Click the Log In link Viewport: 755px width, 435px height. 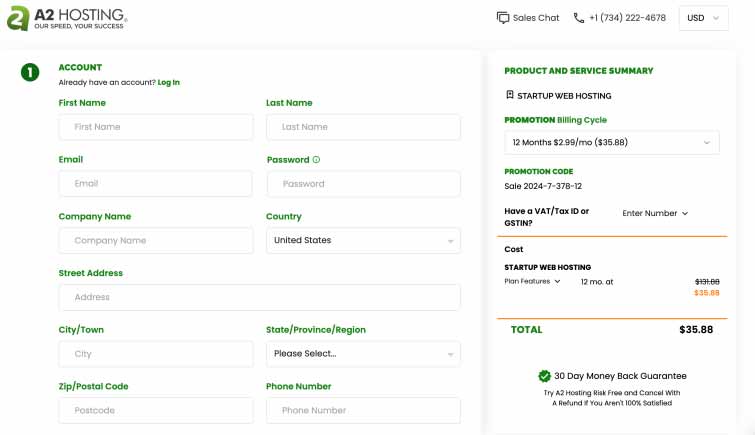pos(169,82)
